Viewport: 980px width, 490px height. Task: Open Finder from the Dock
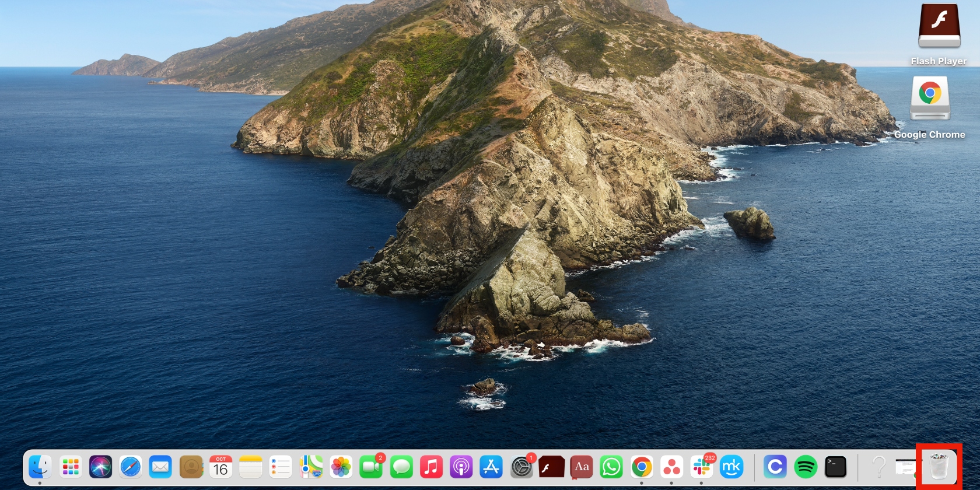40,467
